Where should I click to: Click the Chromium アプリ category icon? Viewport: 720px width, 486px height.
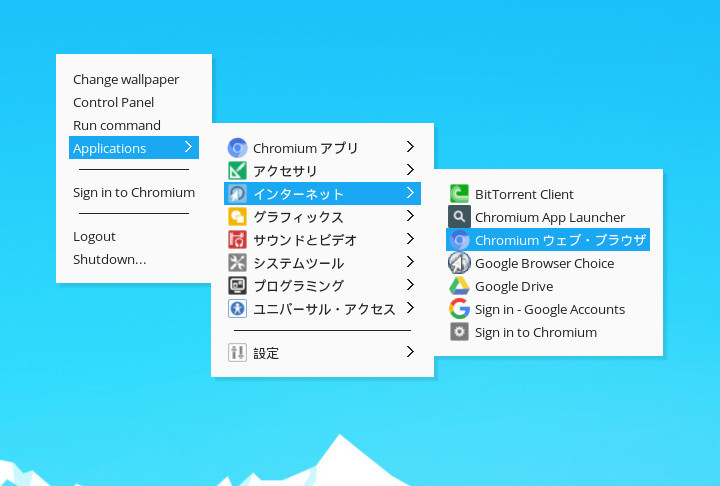pos(237,148)
